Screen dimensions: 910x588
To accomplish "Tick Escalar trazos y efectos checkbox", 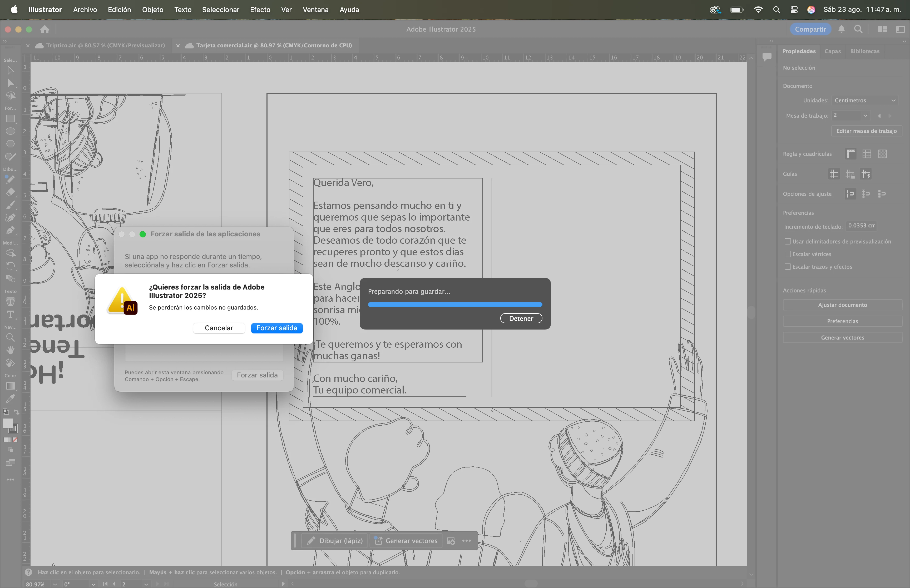I will coord(787,267).
